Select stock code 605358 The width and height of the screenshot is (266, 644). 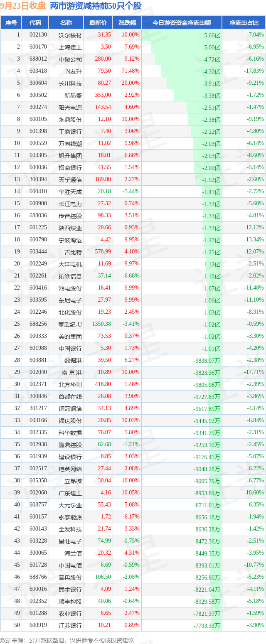(39, 481)
